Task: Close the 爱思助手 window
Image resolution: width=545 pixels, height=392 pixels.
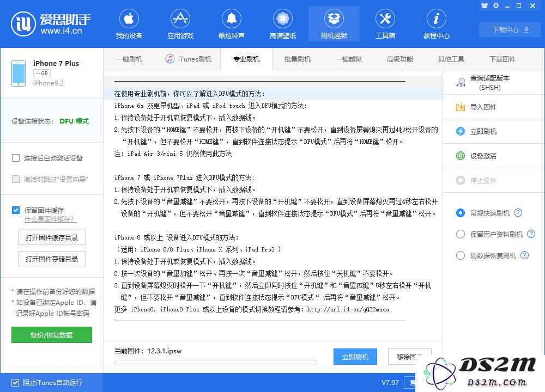Action: click(532, 5)
